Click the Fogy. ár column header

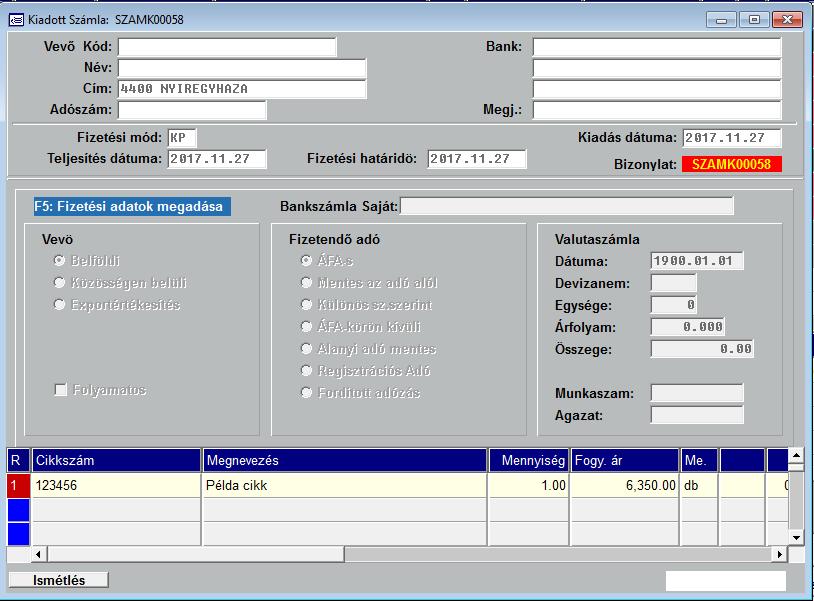pyautogui.click(x=625, y=460)
